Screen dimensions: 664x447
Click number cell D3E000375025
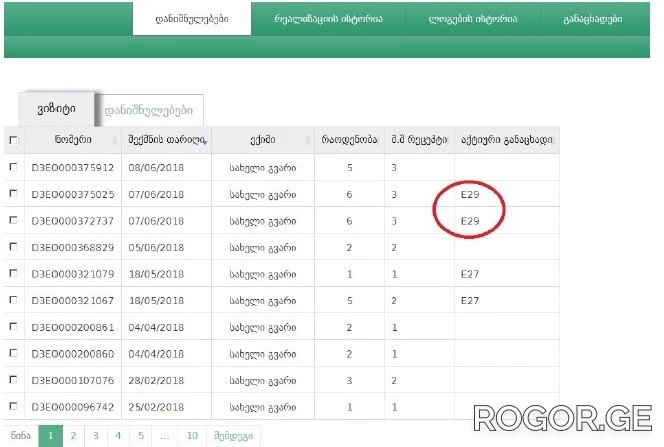(x=73, y=194)
